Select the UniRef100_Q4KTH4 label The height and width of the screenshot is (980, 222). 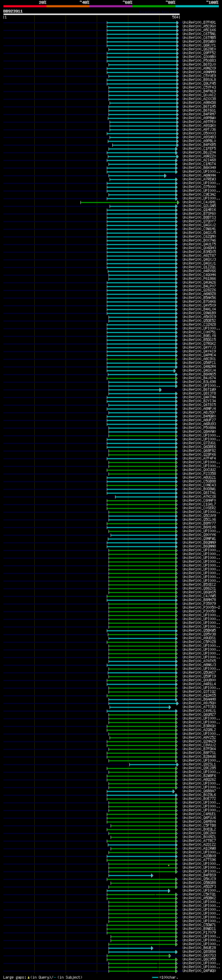199,398
